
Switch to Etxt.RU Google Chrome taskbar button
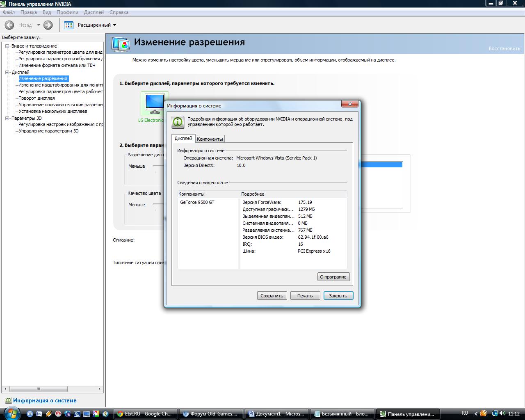145,414
